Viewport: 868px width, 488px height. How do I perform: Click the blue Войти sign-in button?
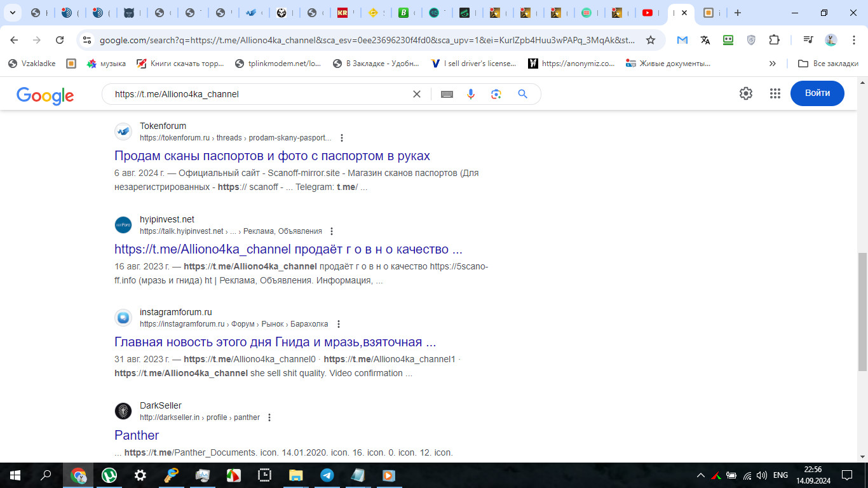click(x=817, y=93)
